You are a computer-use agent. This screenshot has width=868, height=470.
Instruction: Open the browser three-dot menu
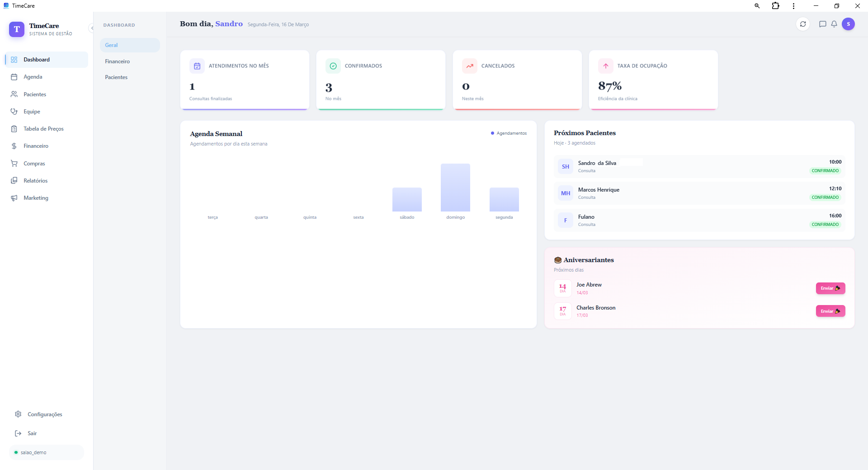[x=793, y=6]
